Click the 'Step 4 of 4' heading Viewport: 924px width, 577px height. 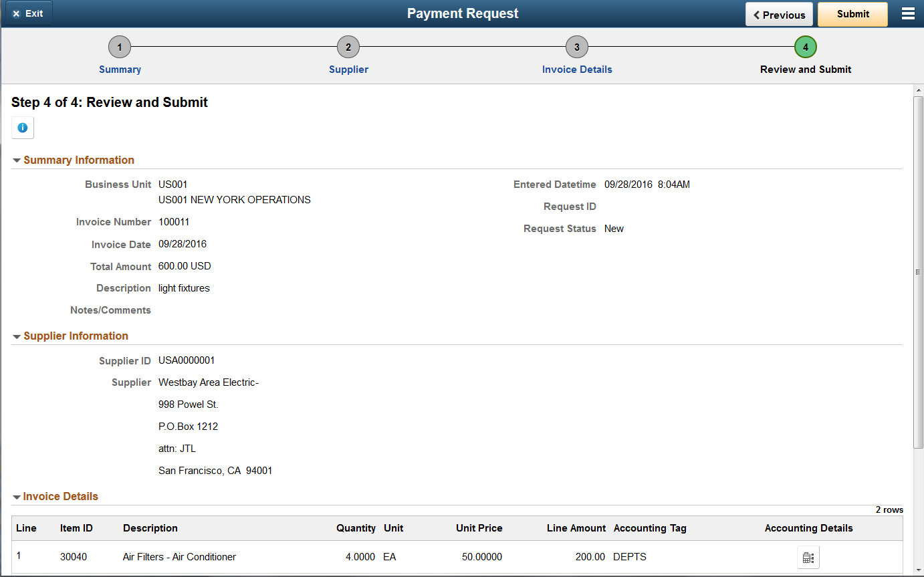110,102
